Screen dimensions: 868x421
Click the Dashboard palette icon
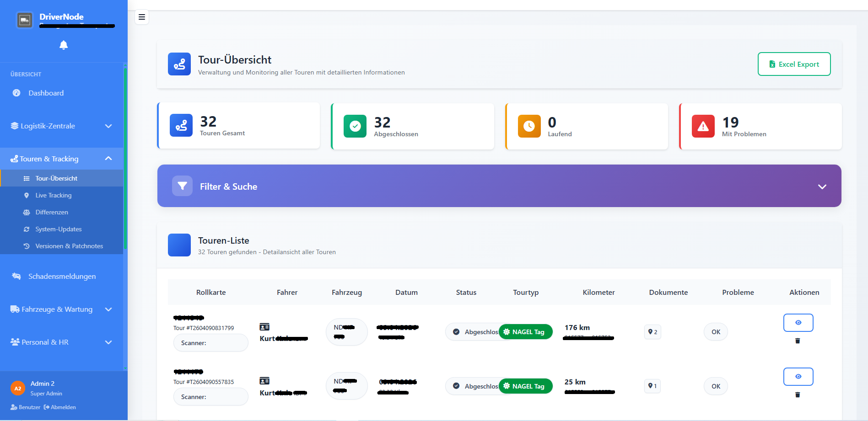click(16, 93)
